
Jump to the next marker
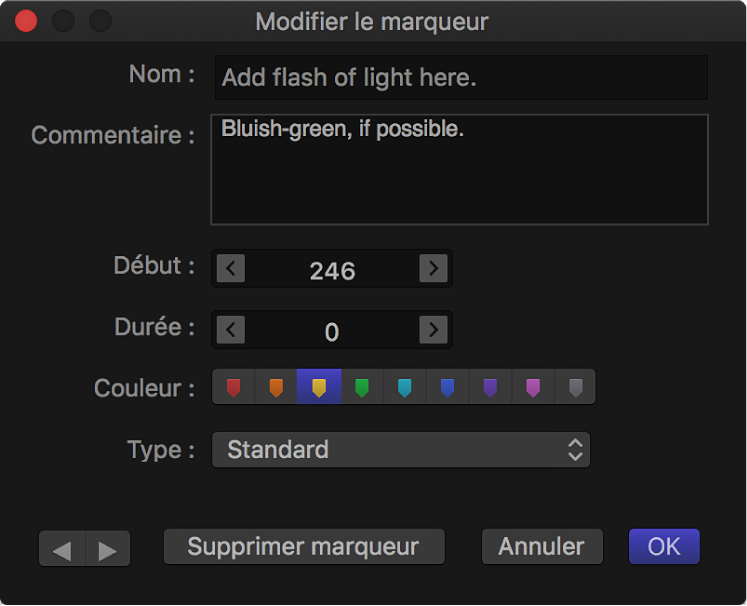[x=108, y=549]
